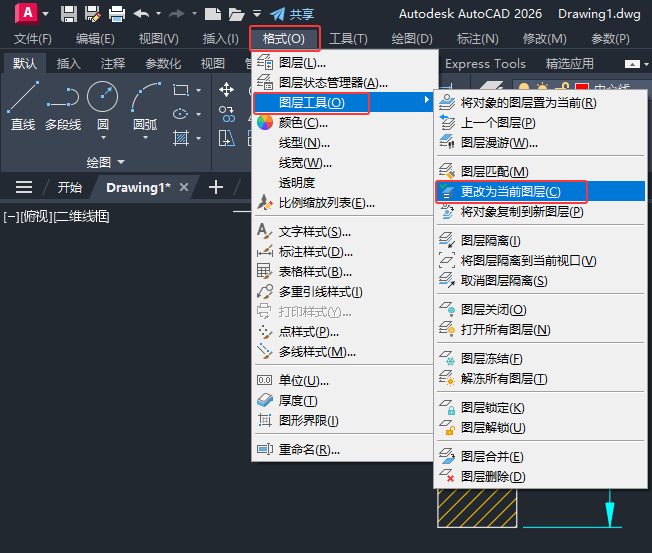Select 图层关闭(O) in layer tools submenu
This screenshot has height=553, width=652.
[541, 310]
